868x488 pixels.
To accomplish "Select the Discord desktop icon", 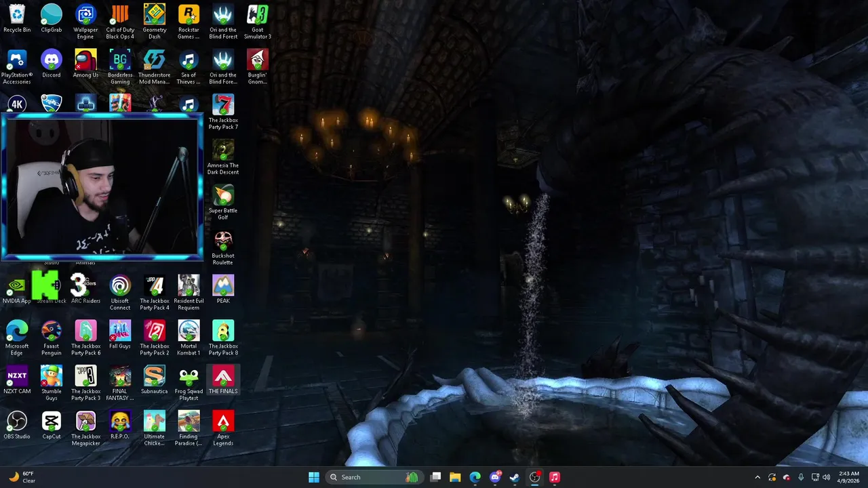I will (x=52, y=64).
